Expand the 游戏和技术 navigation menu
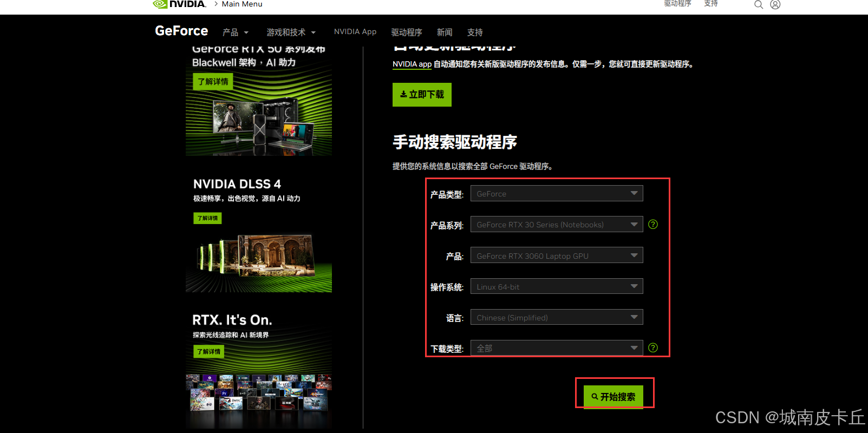Viewport: 868px width, 433px height. [291, 32]
